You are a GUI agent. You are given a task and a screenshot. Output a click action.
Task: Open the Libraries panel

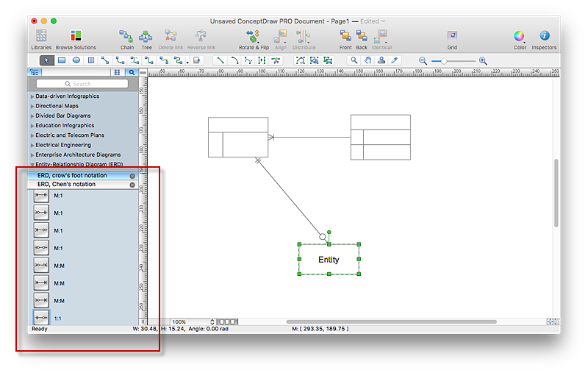click(41, 40)
